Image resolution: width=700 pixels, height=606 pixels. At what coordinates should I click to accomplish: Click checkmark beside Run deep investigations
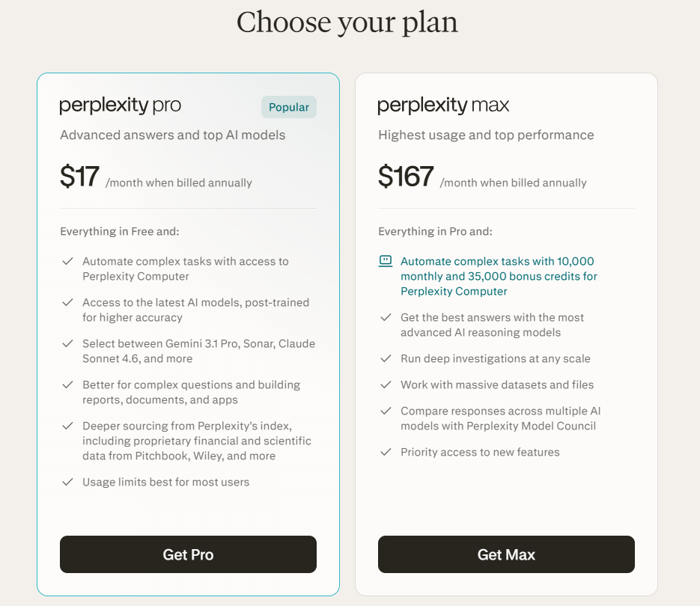point(386,358)
